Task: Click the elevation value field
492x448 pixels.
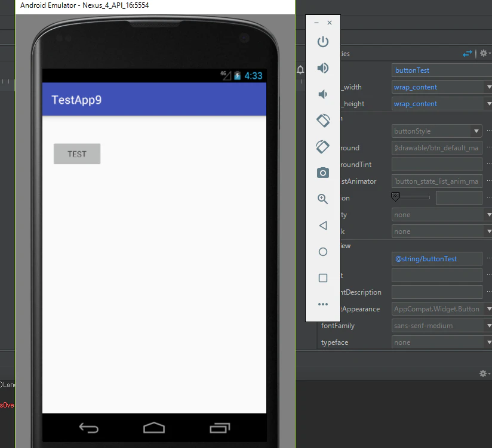Action: pos(459,198)
